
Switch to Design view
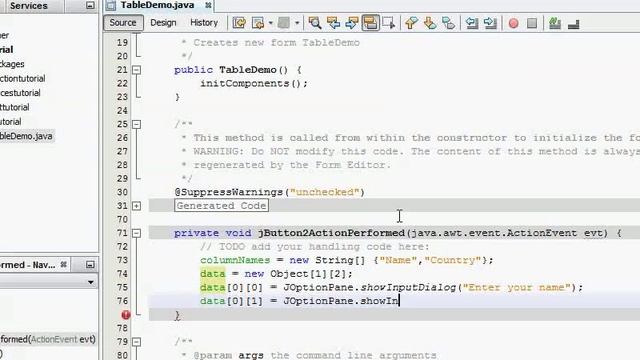click(x=163, y=23)
